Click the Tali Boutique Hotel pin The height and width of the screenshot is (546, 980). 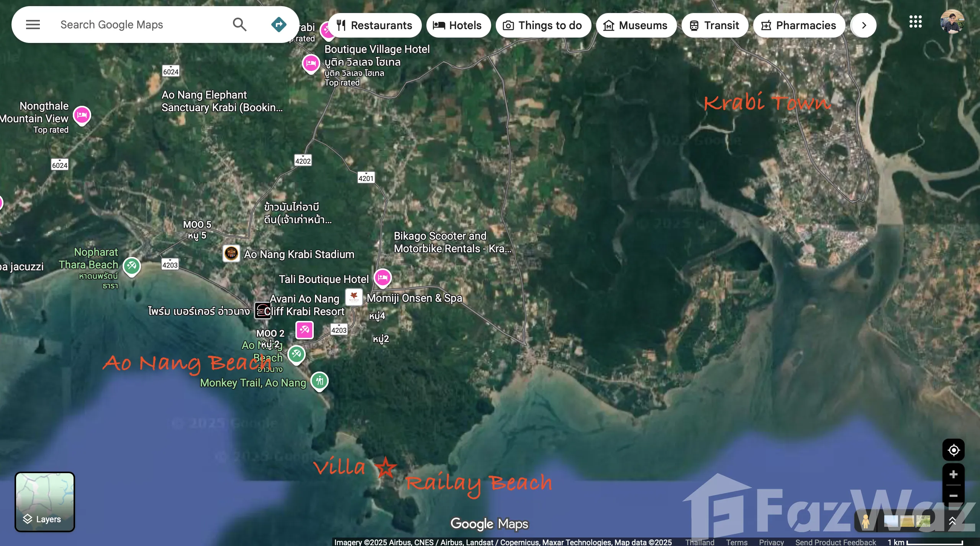coord(382,278)
